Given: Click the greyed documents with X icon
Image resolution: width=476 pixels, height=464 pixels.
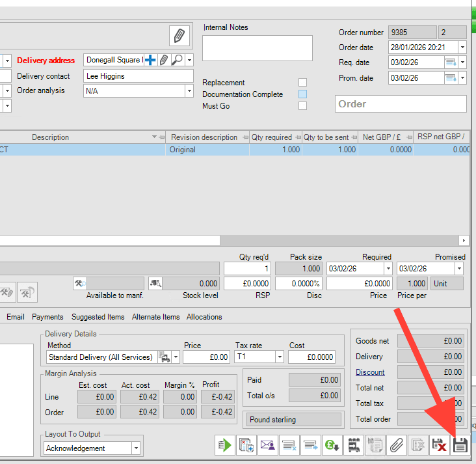Looking at the screenshot, I should tap(418, 446).
